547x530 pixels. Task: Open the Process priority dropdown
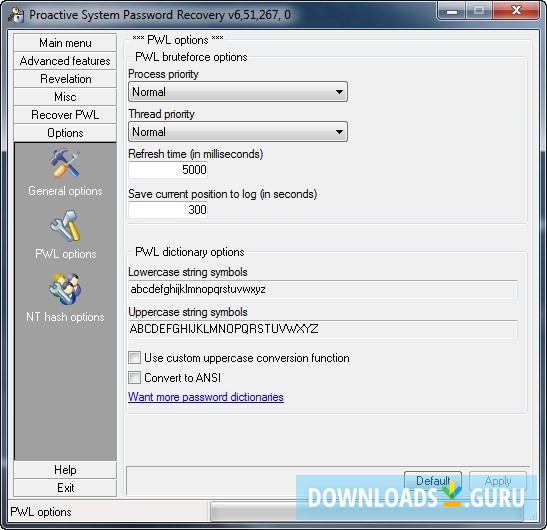[x=238, y=92]
